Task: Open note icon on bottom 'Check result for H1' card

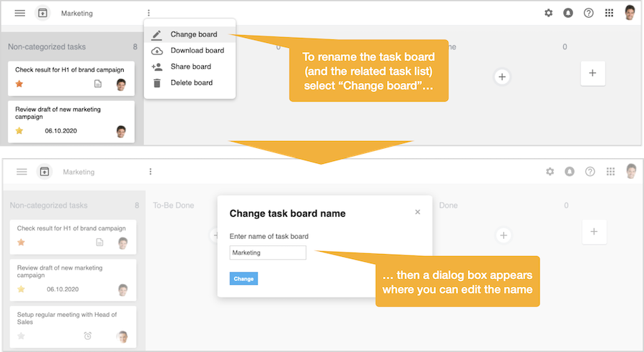Action: [x=99, y=243]
